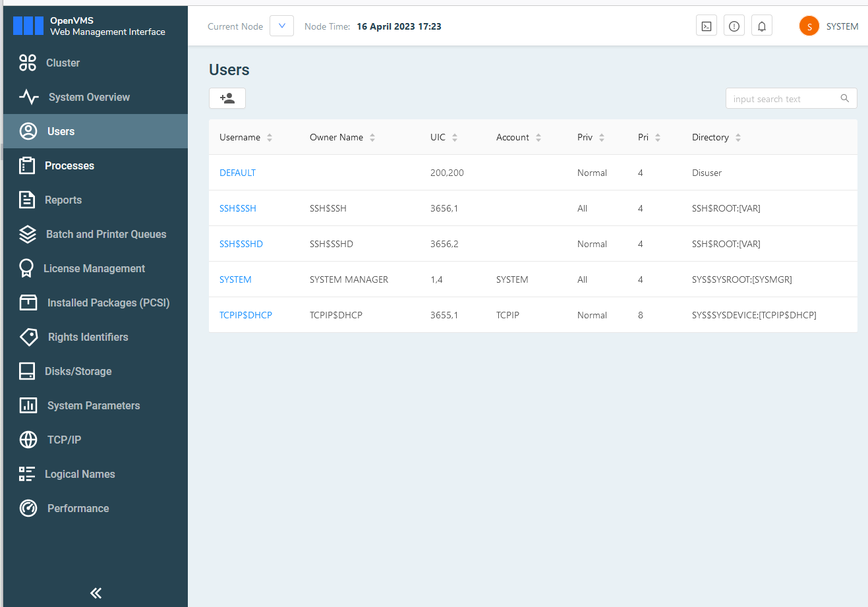Go to System Overview page

[89, 97]
